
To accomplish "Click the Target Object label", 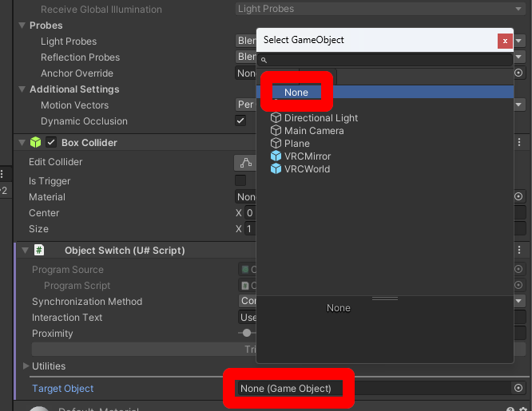I will point(63,389).
